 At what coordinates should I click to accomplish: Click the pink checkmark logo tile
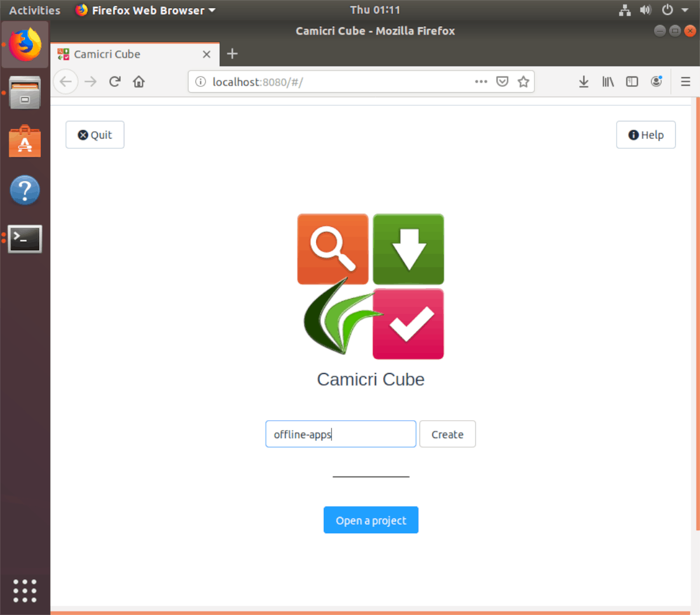(x=408, y=324)
